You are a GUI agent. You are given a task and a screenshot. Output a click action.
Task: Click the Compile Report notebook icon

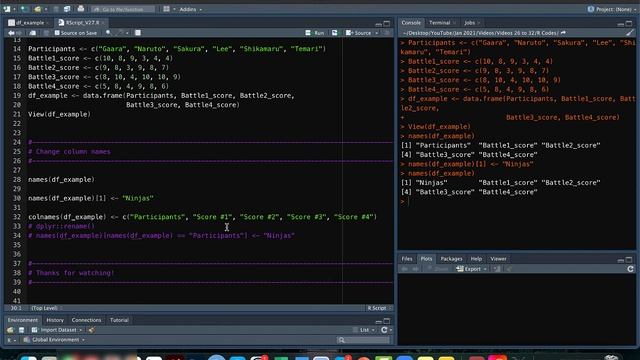(138, 33)
